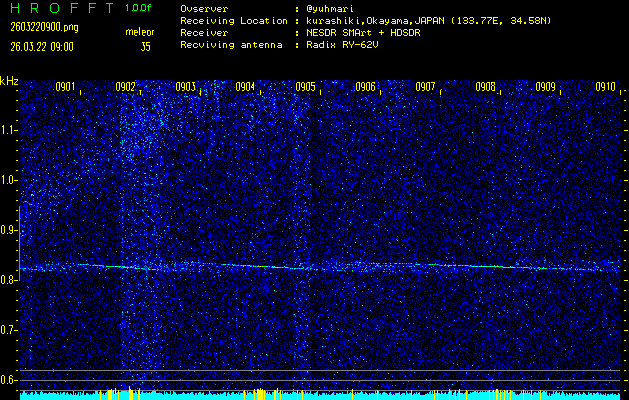This screenshot has height=400, width=629.
Task: Click the 0.6 kHz axis label
Action: (x=8, y=380)
